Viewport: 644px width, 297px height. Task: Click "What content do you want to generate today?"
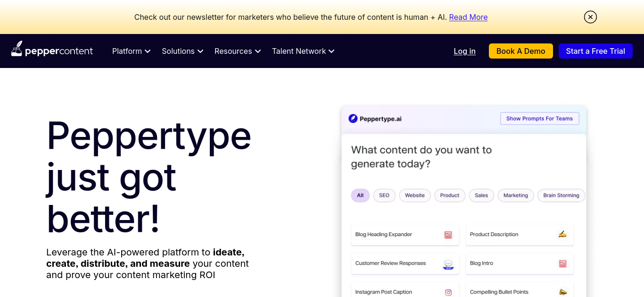421,157
